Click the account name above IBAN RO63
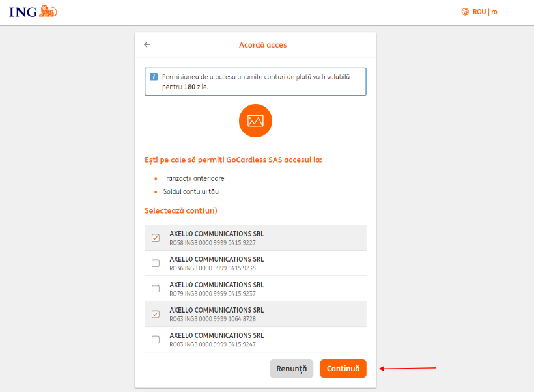 tap(217, 310)
